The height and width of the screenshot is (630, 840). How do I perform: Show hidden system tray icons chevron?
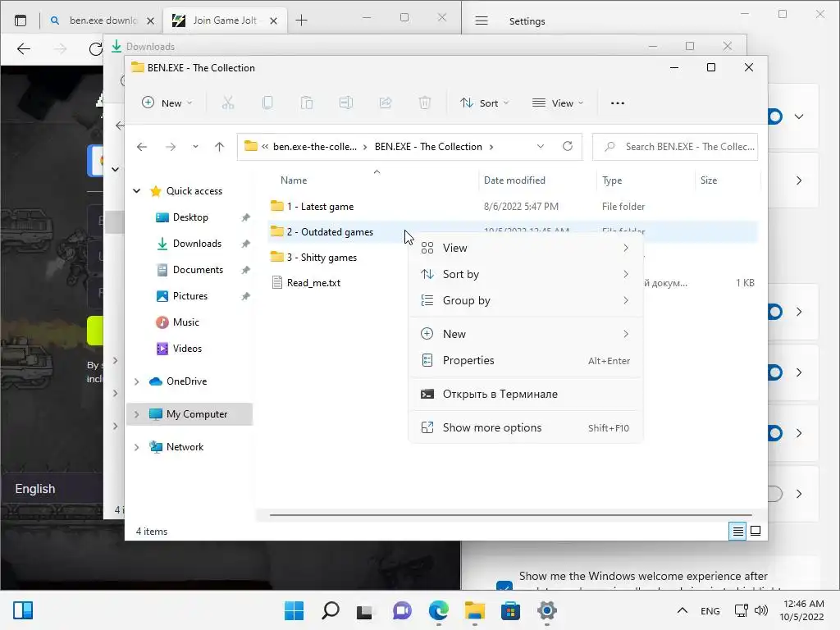(x=682, y=610)
